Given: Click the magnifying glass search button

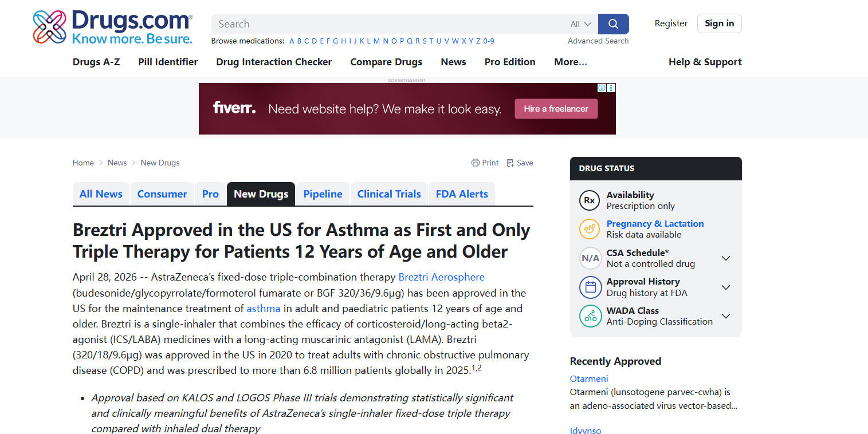Looking at the screenshot, I should (613, 24).
